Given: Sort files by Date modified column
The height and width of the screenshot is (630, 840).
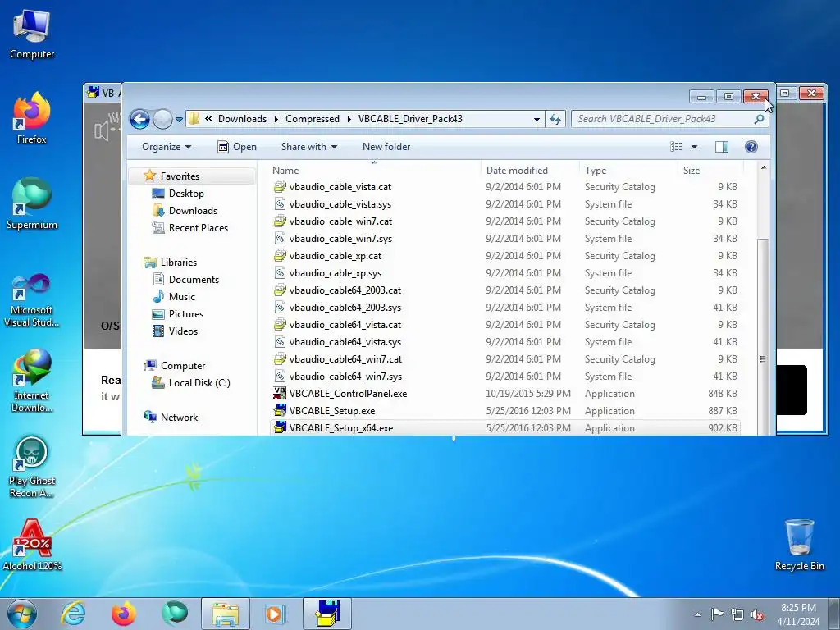Looking at the screenshot, I should pos(517,171).
